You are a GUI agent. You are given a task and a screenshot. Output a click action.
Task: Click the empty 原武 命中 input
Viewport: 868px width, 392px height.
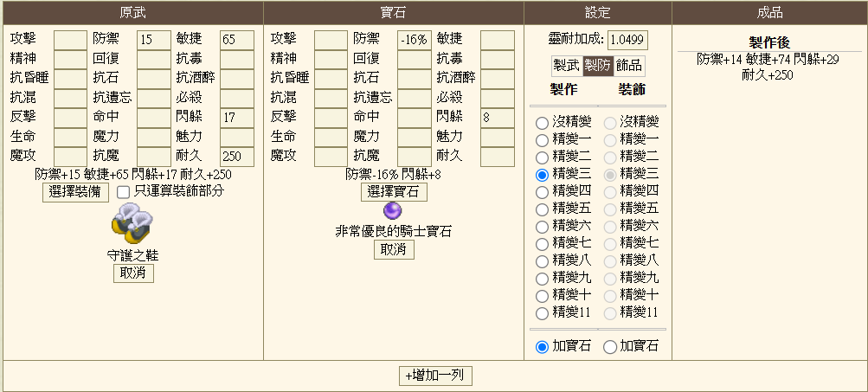coord(154,118)
